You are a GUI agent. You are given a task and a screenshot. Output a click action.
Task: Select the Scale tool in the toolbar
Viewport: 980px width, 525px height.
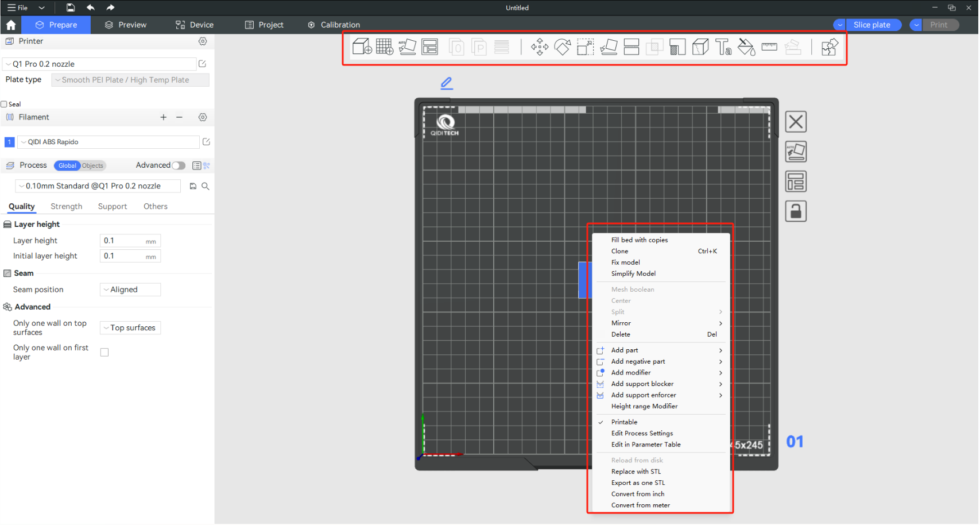click(585, 47)
